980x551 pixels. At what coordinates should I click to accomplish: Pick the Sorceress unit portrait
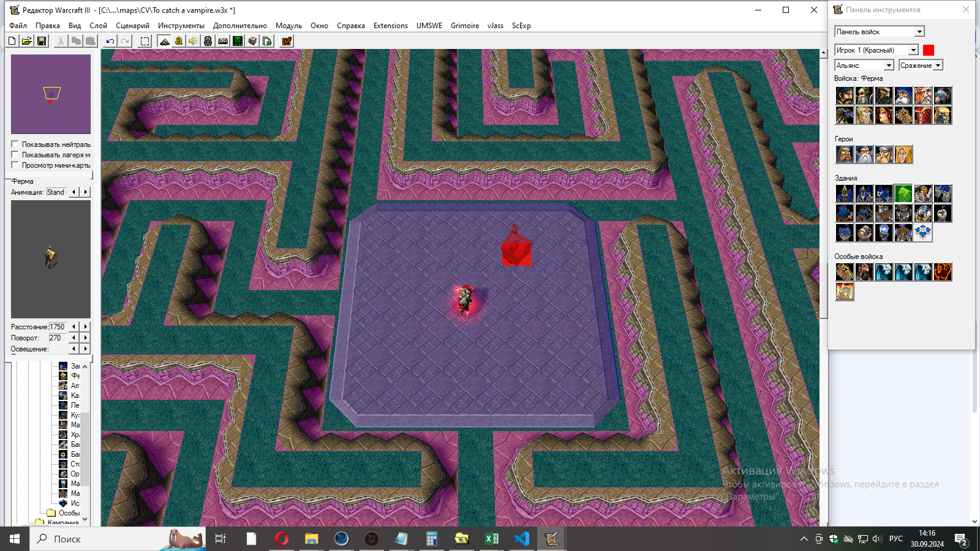(884, 115)
